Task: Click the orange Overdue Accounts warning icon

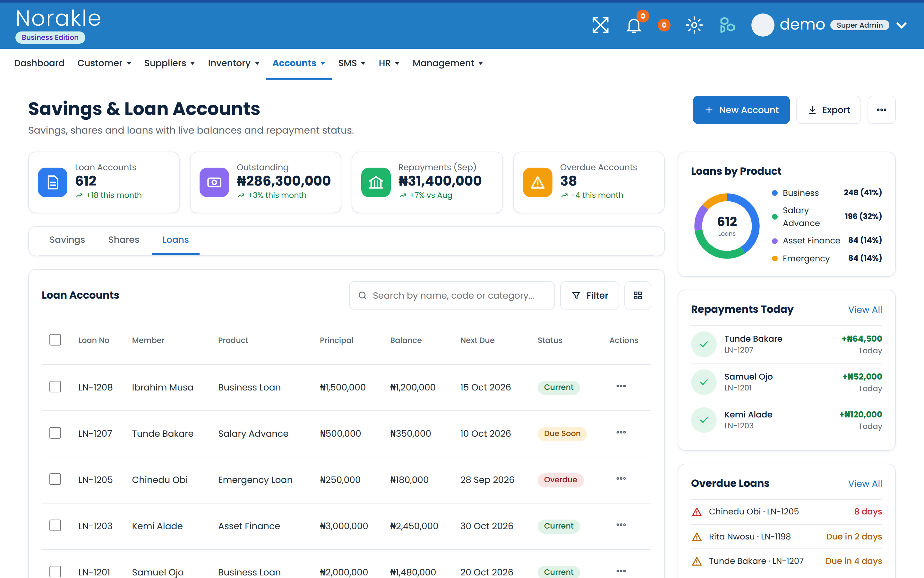Action: (x=538, y=182)
